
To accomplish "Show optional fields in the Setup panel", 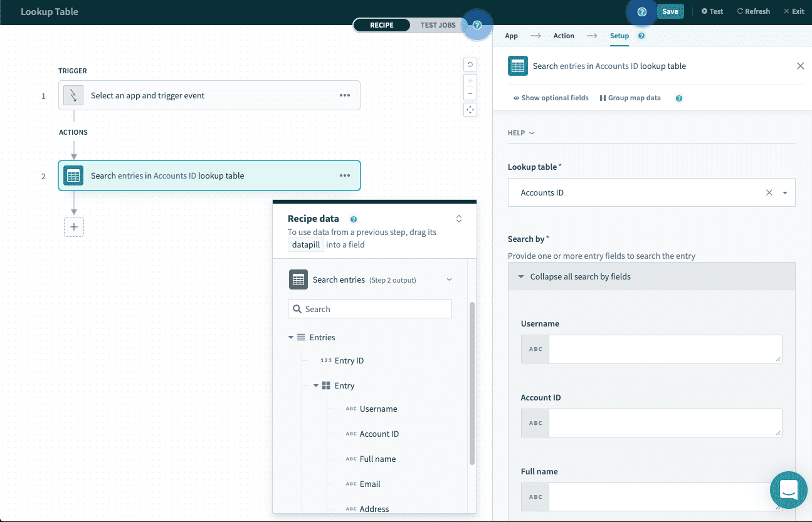I will pyautogui.click(x=550, y=98).
